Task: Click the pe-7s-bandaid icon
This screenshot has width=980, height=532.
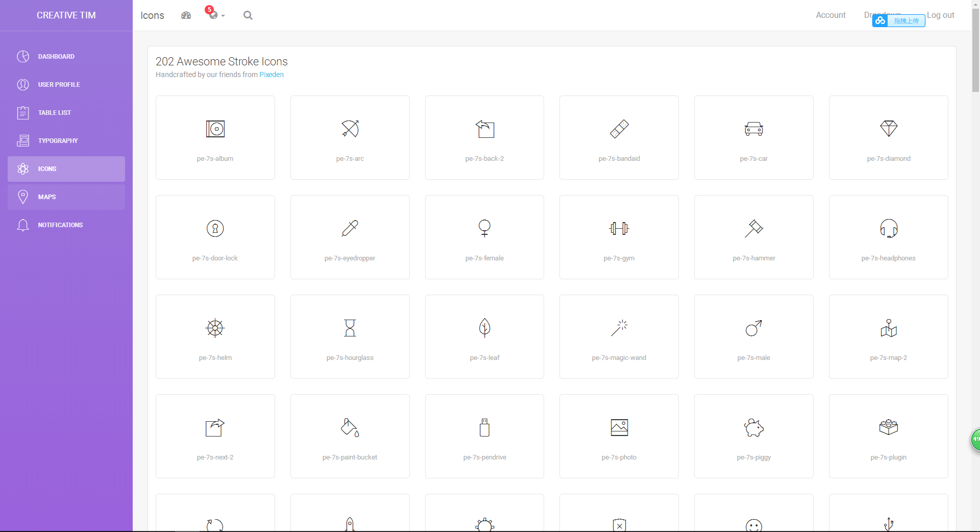Action: click(619, 129)
